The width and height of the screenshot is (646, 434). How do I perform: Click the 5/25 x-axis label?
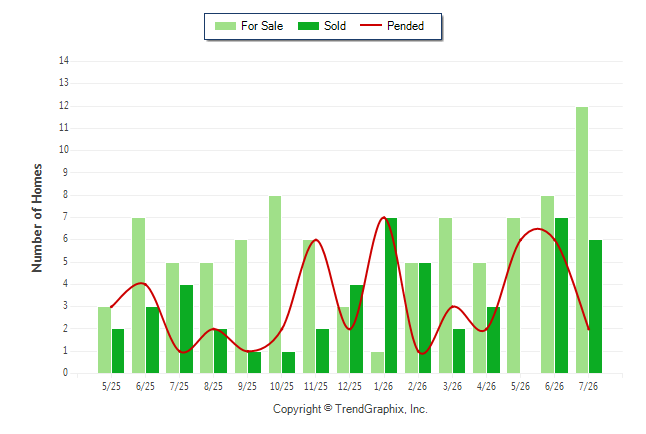pos(111,386)
